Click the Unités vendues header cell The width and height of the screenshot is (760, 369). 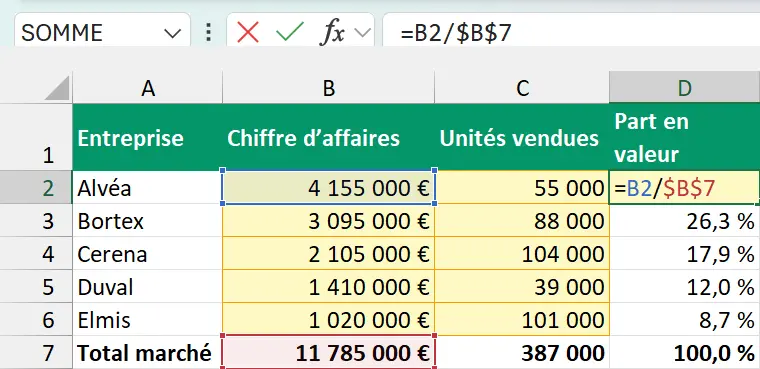tap(522, 137)
